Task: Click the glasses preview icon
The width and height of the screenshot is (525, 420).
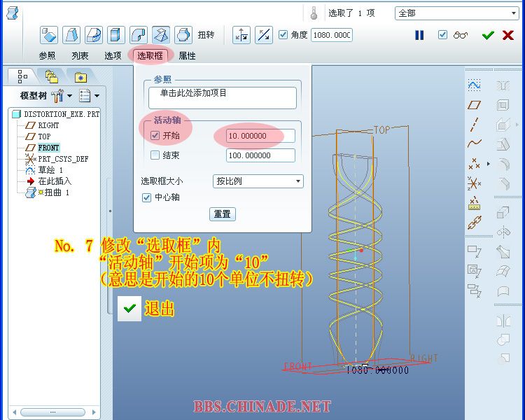Action: [460, 35]
